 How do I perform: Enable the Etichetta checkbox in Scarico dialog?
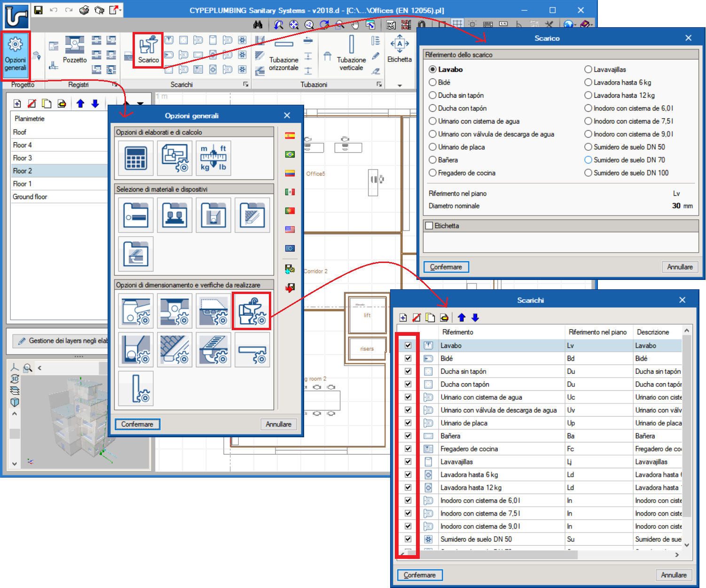tap(429, 226)
